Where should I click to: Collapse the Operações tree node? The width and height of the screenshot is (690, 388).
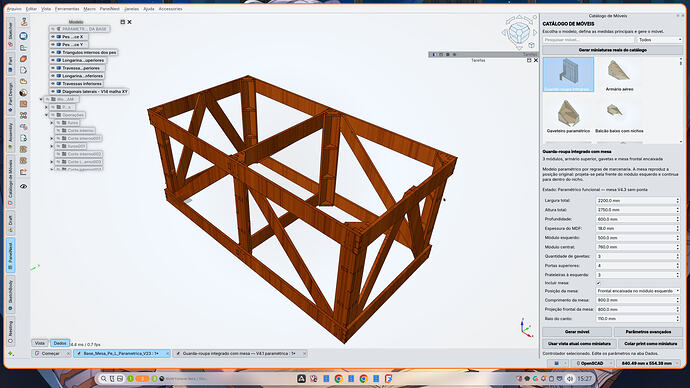pos(46,115)
